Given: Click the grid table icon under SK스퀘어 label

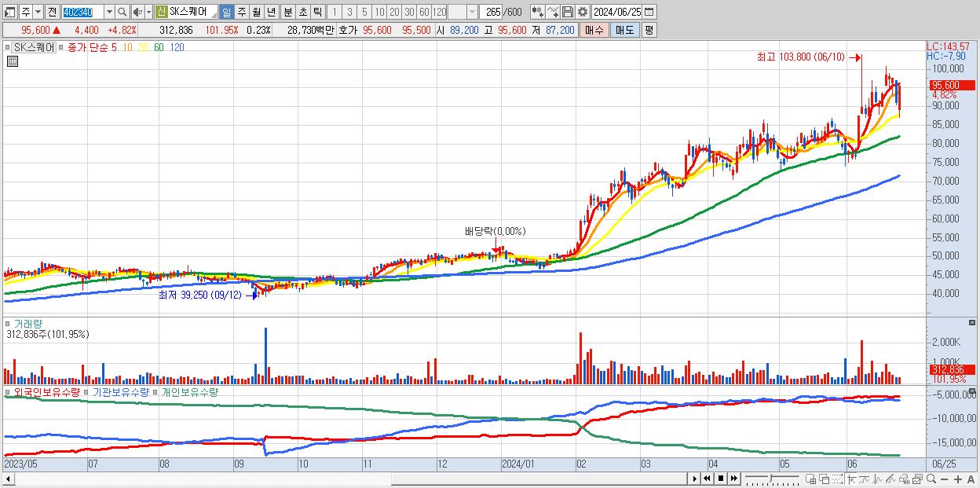Looking at the screenshot, I should 13,61.
